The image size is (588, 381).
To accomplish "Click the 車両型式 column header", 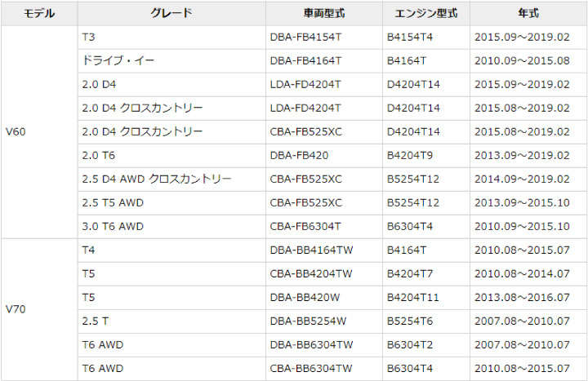I will pos(323,14).
